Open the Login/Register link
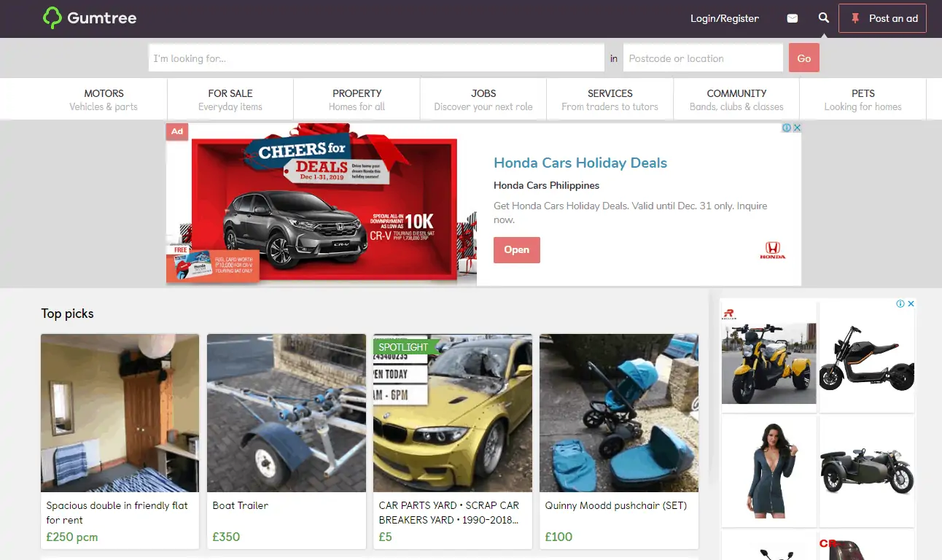This screenshot has height=560, width=942. point(725,18)
